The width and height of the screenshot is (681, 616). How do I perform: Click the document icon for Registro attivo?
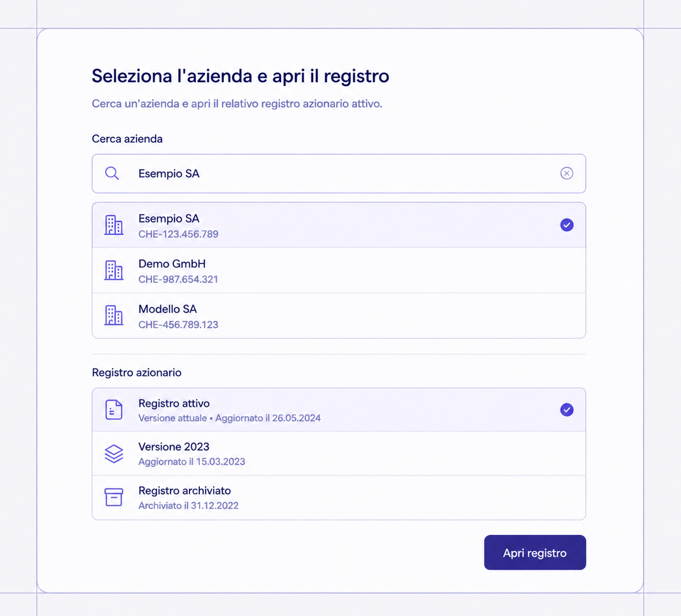(x=114, y=410)
